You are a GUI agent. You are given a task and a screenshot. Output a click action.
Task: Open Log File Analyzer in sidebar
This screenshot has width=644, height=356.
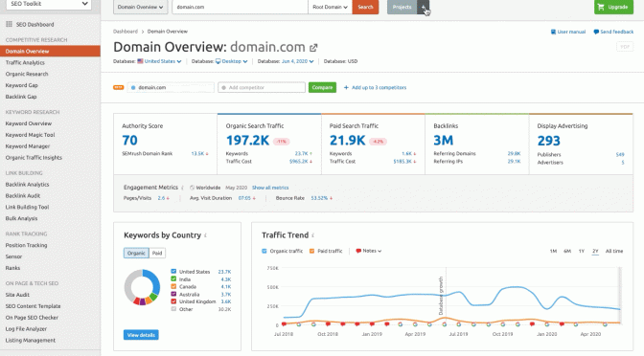tap(26, 329)
